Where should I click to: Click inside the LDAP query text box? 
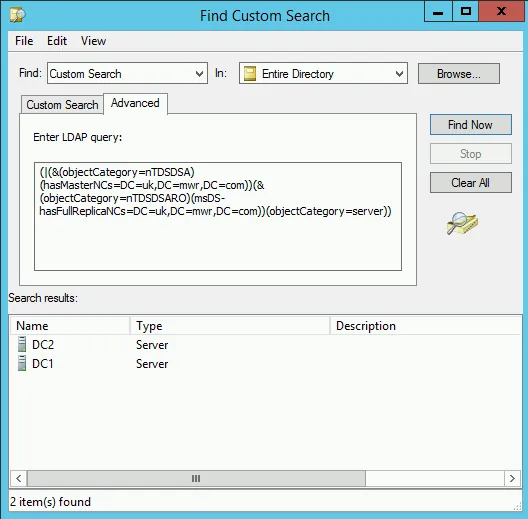pyautogui.click(x=218, y=216)
